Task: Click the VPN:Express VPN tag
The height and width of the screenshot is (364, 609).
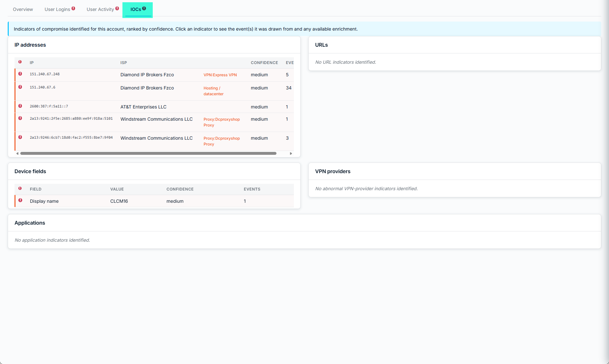Action: click(220, 75)
